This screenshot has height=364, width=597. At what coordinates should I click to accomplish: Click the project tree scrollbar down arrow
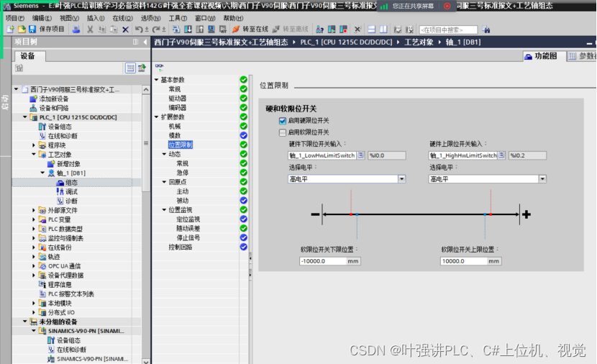146,361
